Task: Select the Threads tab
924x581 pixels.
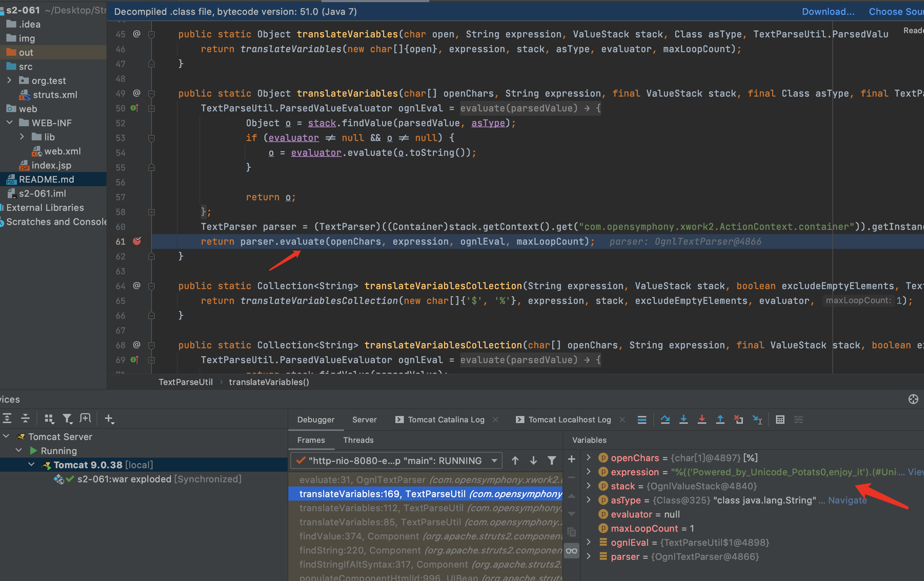Action: pos(358,440)
